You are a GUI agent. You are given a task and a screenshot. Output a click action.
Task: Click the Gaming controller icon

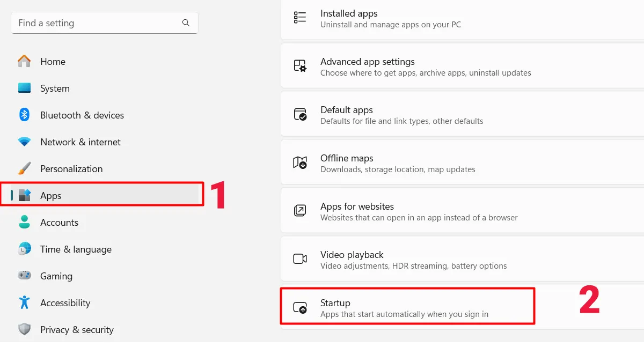pyautogui.click(x=25, y=276)
